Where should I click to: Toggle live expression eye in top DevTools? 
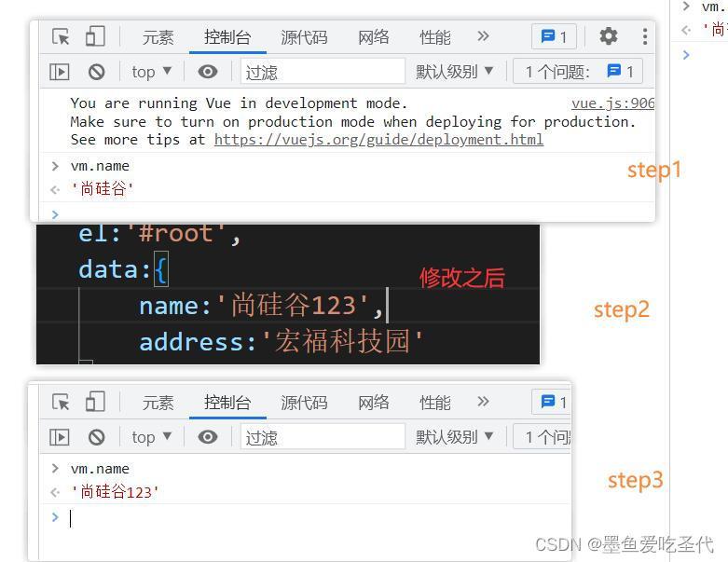click(208, 72)
